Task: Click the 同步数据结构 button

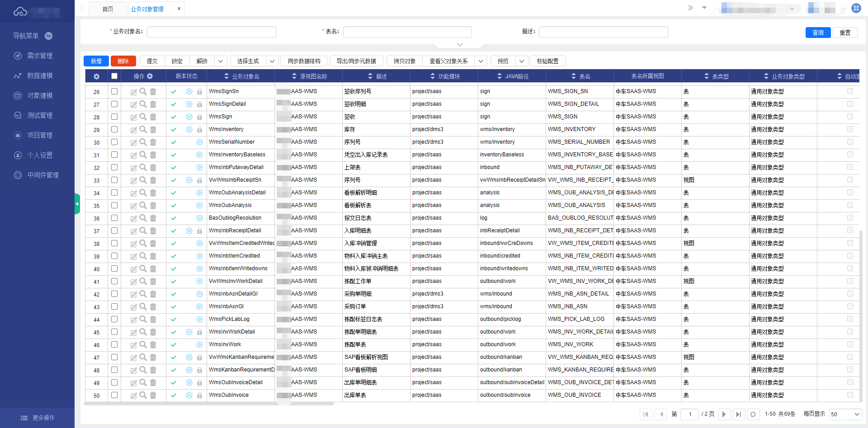Action: [304, 61]
